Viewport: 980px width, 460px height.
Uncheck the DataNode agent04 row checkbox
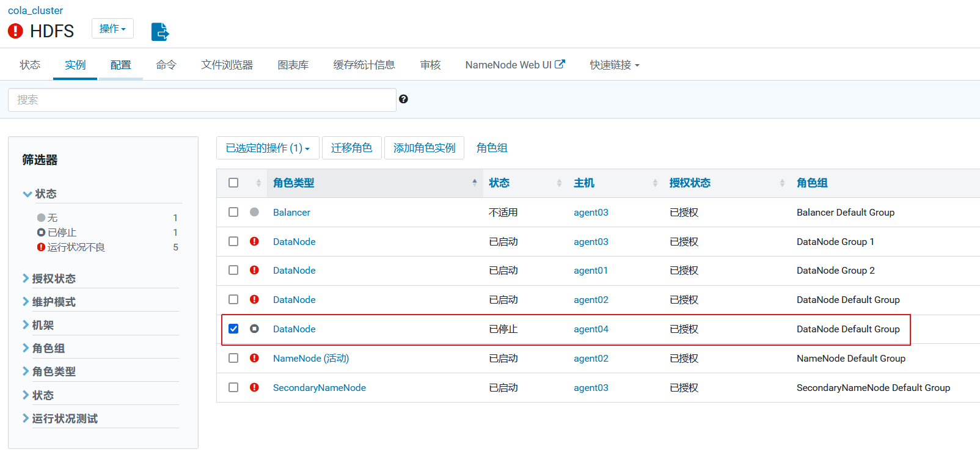[233, 329]
